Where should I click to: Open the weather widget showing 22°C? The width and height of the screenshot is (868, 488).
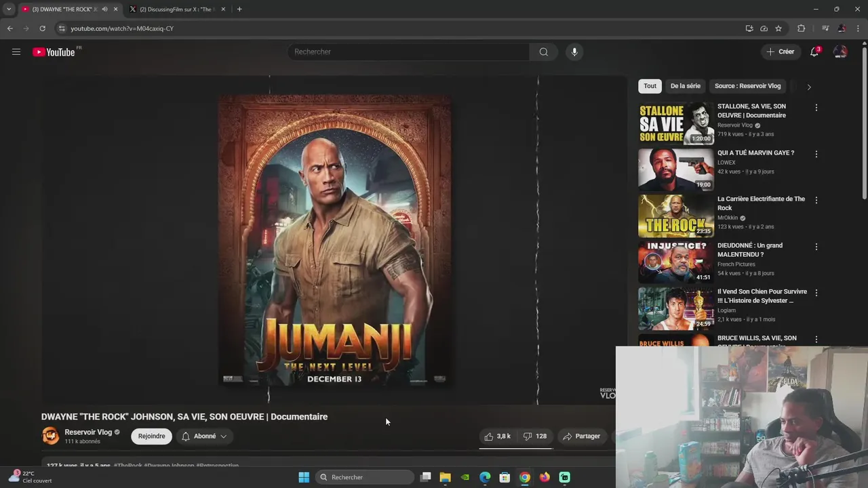coord(30,477)
